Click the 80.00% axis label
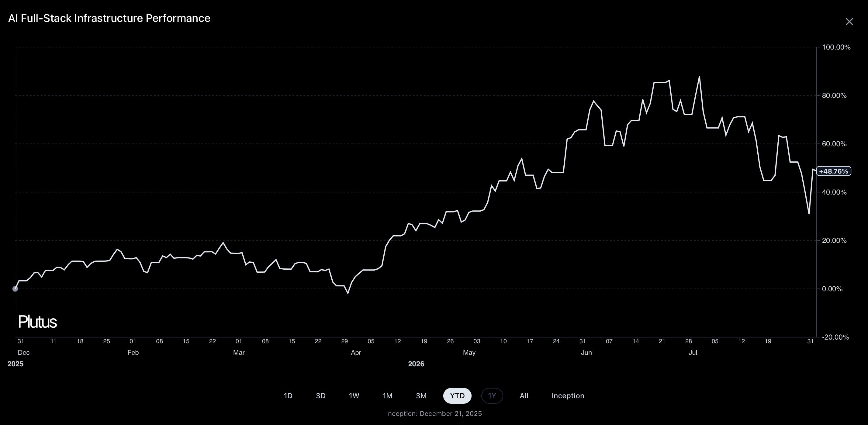 click(834, 95)
